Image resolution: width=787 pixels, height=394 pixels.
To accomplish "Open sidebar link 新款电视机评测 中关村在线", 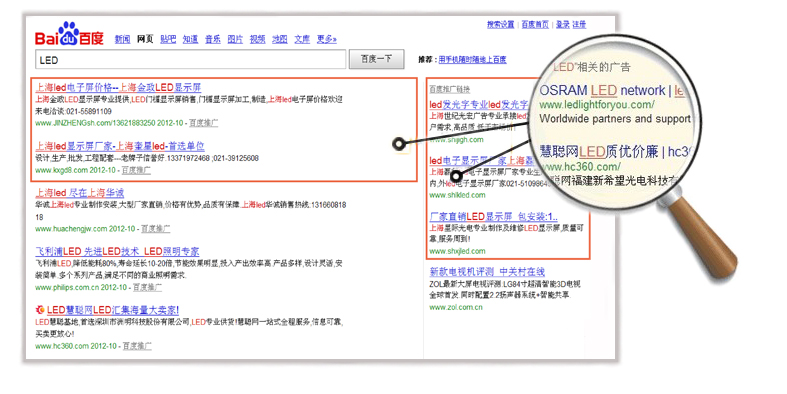I will 487,272.
